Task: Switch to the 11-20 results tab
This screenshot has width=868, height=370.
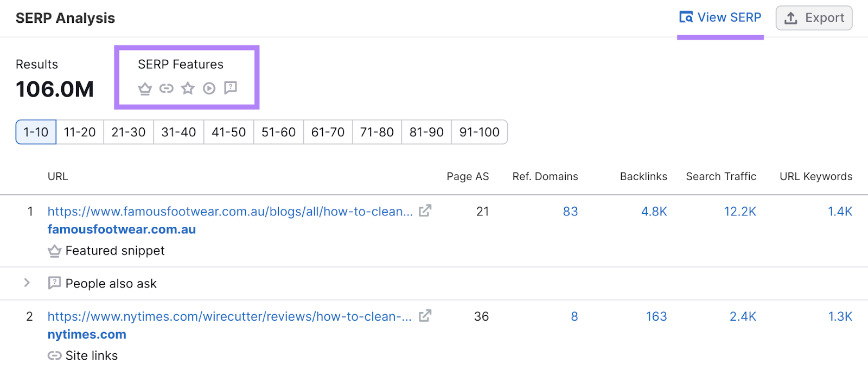Action: (x=79, y=132)
